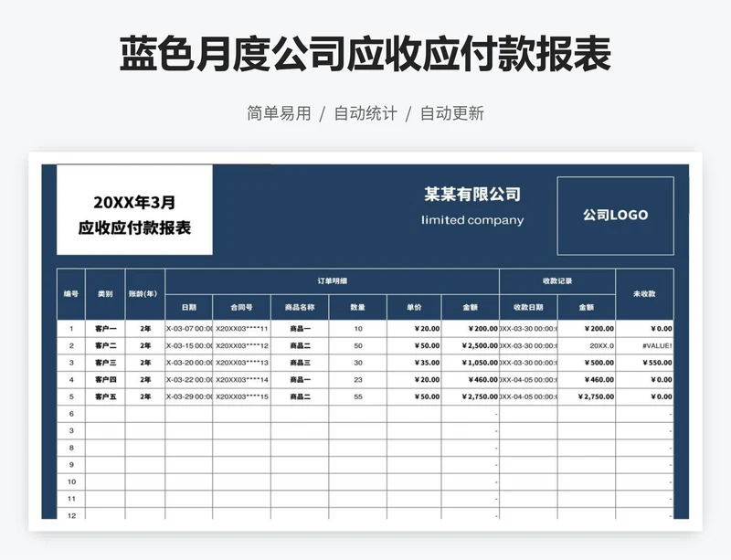Click the 数量 sub-header
Image resolution: width=731 pixels, height=560 pixels.
357,307
